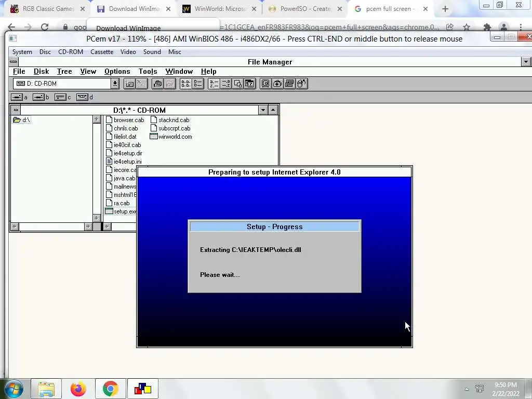Click the Share As folder toolbar icon
This screenshot has height=399, width=532.
click(x=157, y=84)
